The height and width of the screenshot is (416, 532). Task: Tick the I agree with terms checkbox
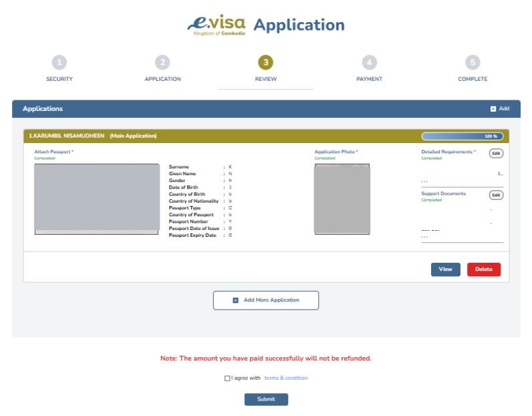click(x=227, y=379)
